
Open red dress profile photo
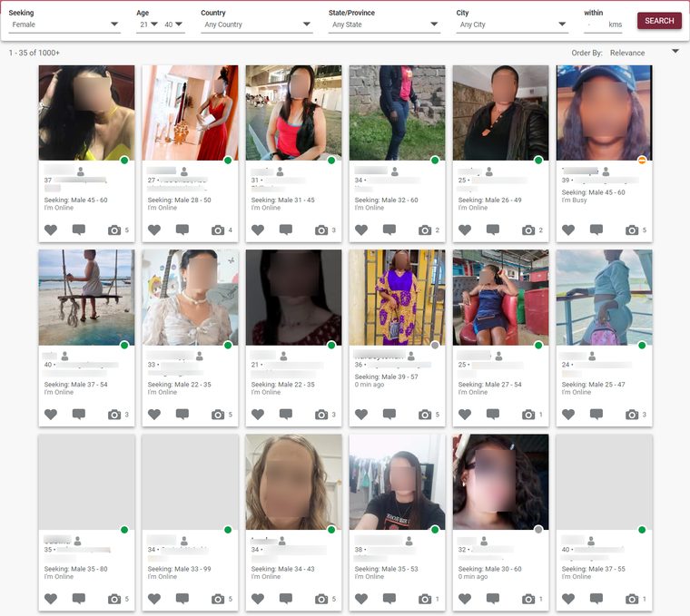coord(190,112)
